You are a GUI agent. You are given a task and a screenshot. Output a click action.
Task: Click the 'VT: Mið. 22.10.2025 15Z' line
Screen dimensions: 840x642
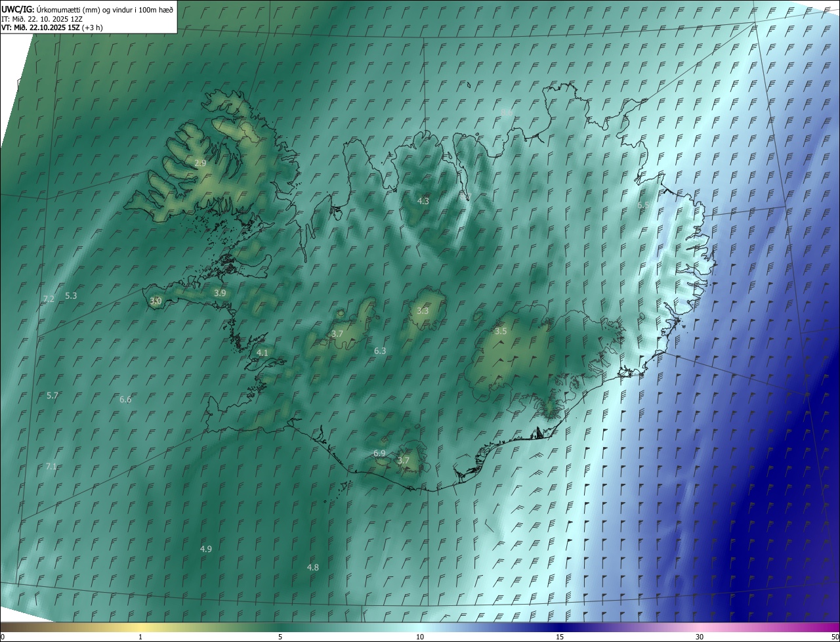52,28
